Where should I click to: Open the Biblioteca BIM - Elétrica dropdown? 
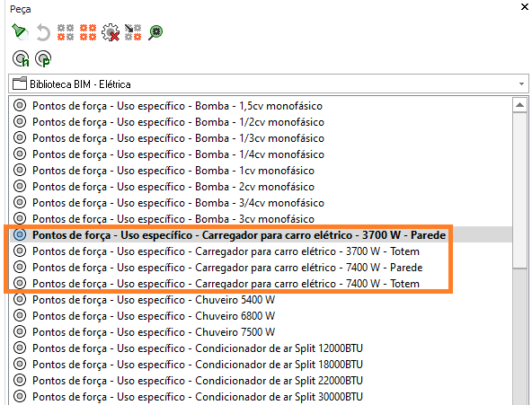(x=269, y=84)
